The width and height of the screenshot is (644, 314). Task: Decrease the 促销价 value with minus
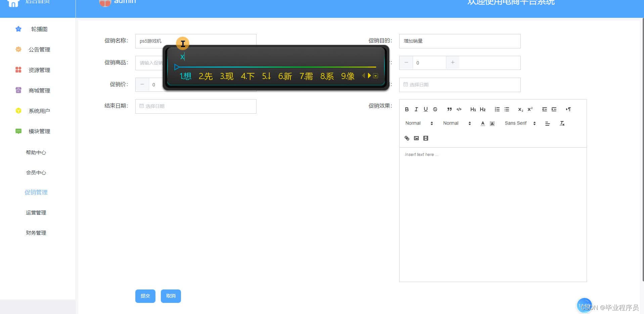click(142, 84)
